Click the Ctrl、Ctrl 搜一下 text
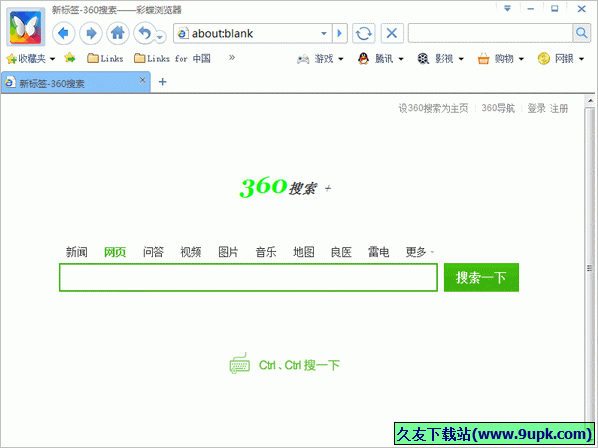This screenshot has width=598, height=448. pos(299,365)
